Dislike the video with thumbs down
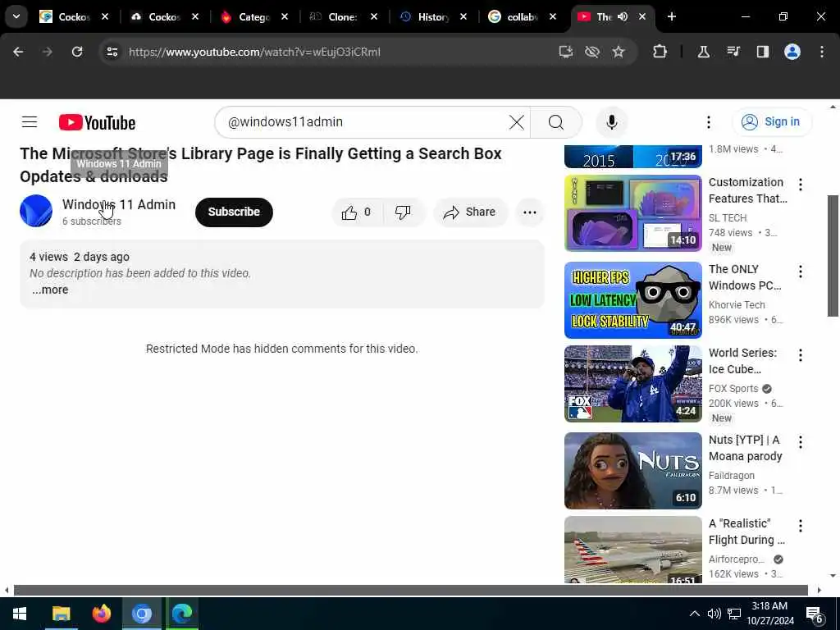840x630 pixels. (404, 212)
